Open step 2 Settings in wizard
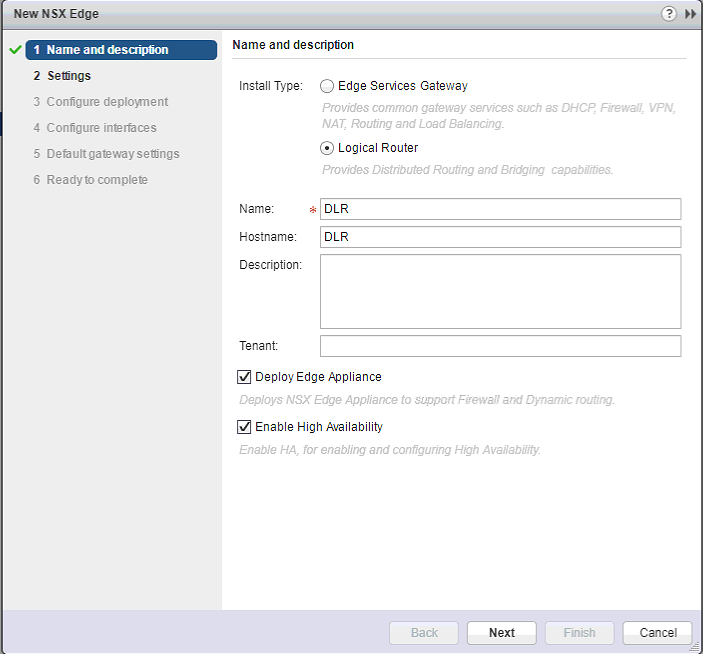This screenshot has height=654, width=703. click(68, 76)
